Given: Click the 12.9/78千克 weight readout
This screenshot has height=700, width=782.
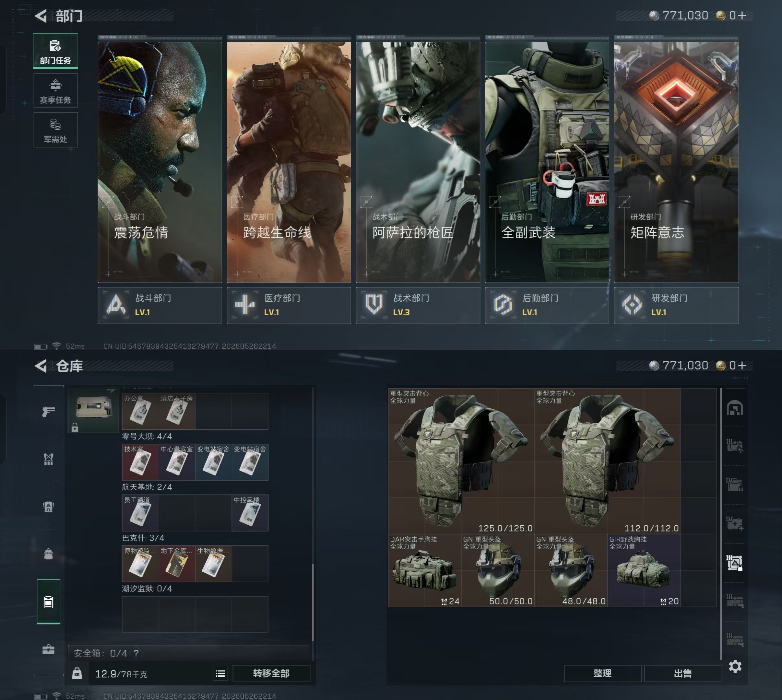Looking at the screenshot, I should (x=121, y=674).
